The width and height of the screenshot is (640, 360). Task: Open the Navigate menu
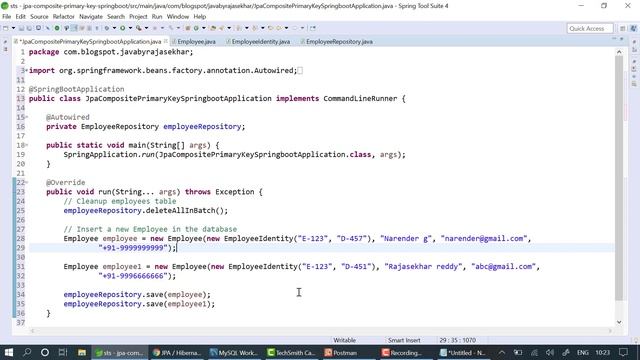91,17
